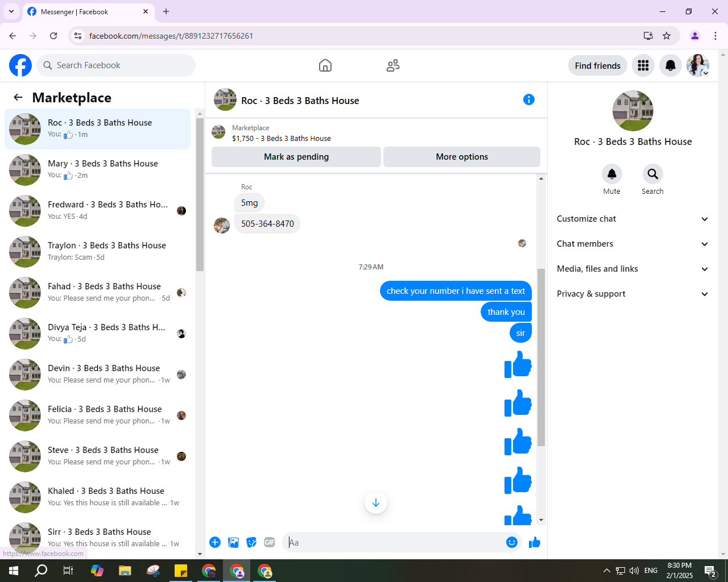Click the Facebook logo icon
Image resolution: width=728 pixels, height=582 pixels.
pos(20,65)
